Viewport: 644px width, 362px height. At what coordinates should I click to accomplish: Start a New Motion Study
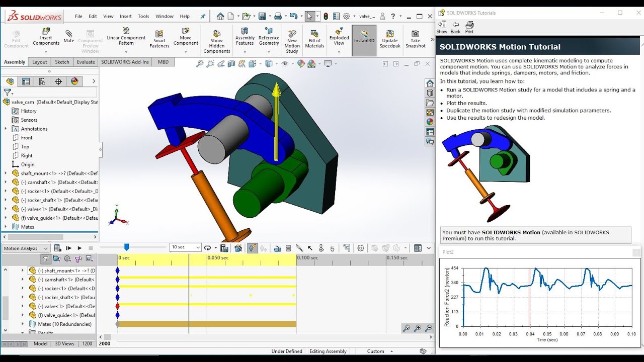[292, 40]
